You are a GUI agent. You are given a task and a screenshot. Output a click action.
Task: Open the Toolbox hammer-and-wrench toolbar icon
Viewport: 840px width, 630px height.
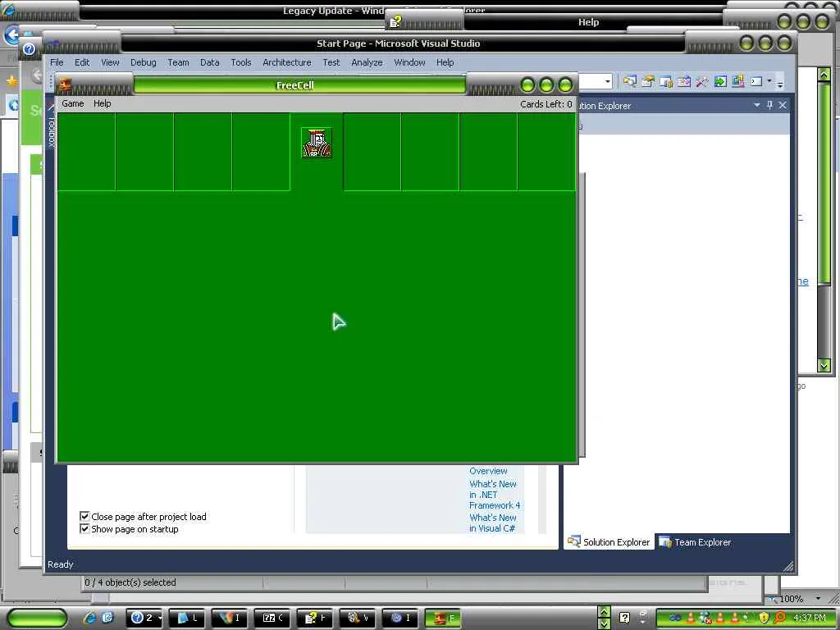pos(702,81)
